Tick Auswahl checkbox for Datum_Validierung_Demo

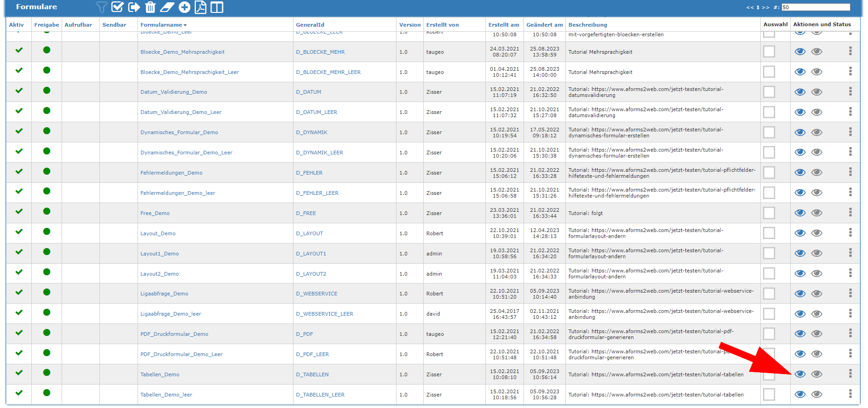(769, 92)
